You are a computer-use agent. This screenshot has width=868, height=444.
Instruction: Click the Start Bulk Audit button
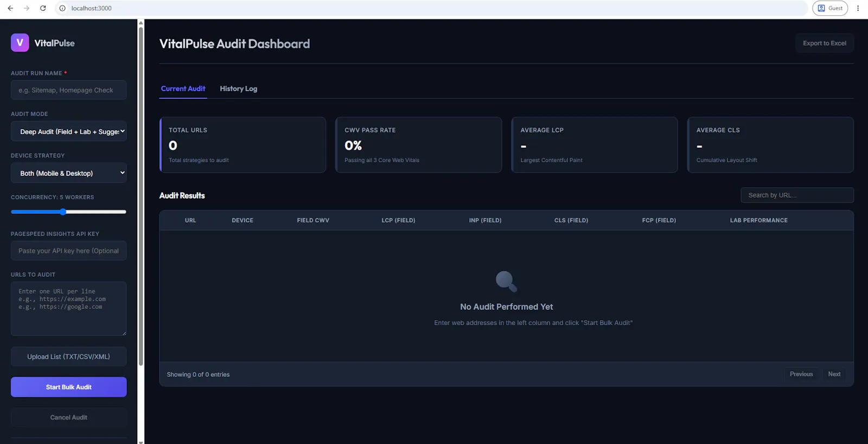[x=69, y=387]
